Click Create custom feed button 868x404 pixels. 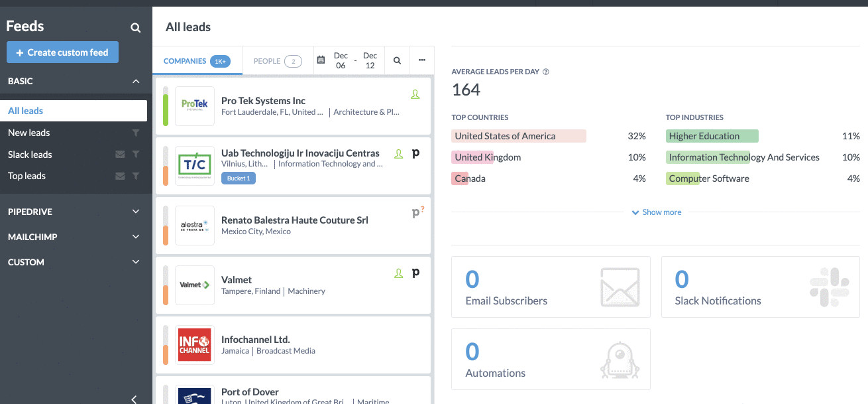coord(62,52)
